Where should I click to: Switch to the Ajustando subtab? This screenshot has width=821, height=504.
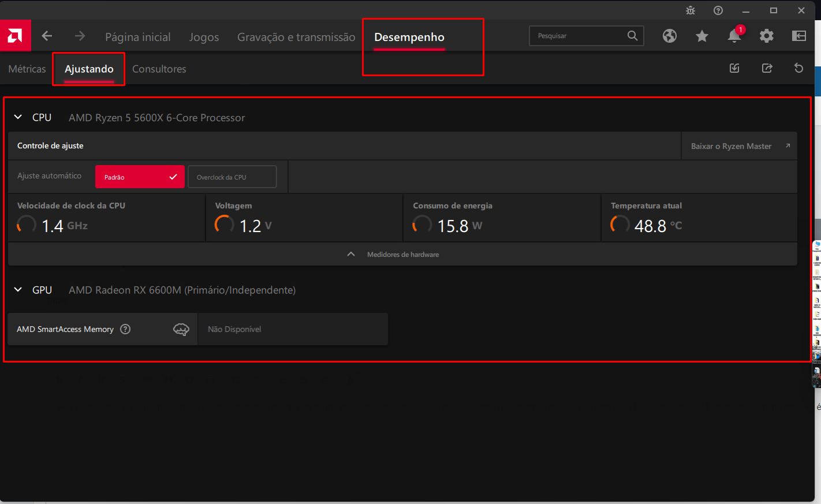tap(89, 69)
